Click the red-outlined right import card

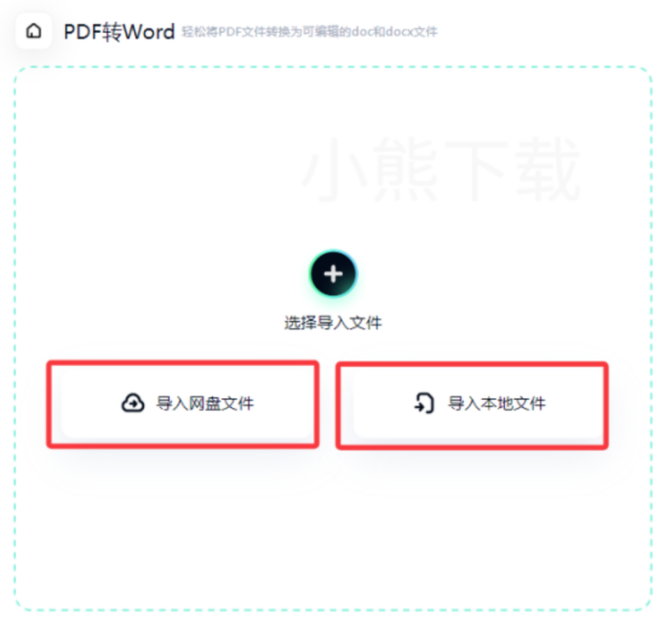(x=472, y=405)
